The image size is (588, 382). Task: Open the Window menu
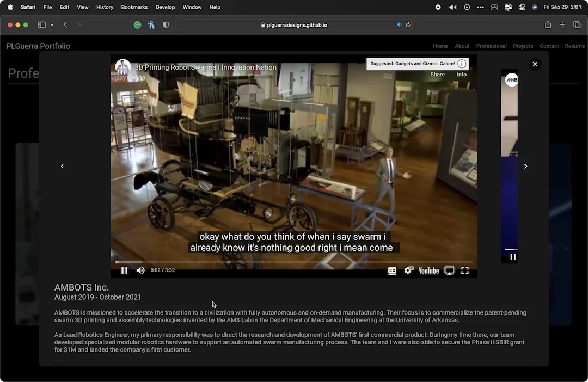coord(192,7)
